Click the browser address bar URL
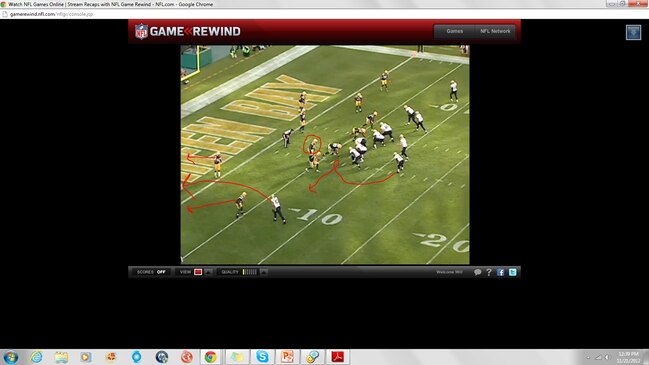 (51, 14)
